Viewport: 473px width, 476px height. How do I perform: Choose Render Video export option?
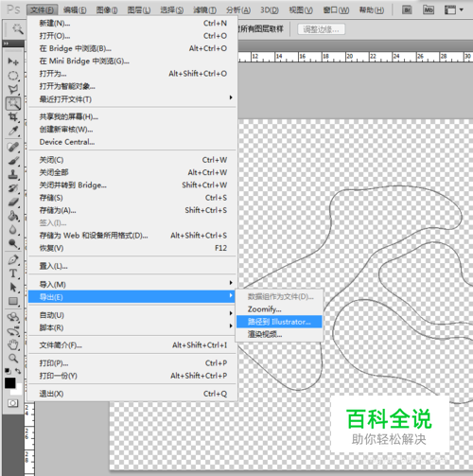click(279, 334)
